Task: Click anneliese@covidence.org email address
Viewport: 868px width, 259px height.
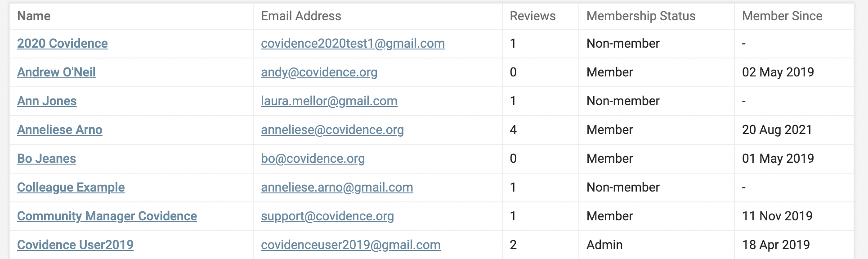Action: click(332, 130)
